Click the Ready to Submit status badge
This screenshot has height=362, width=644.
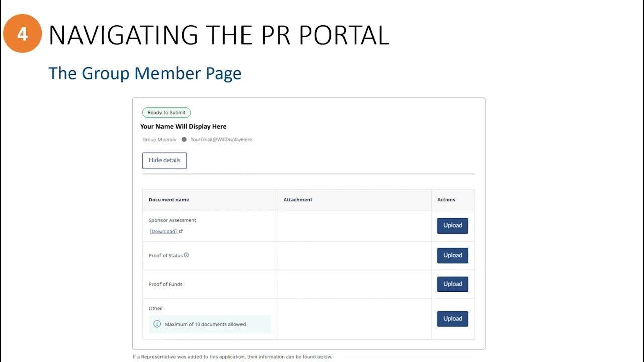[167, 113]
